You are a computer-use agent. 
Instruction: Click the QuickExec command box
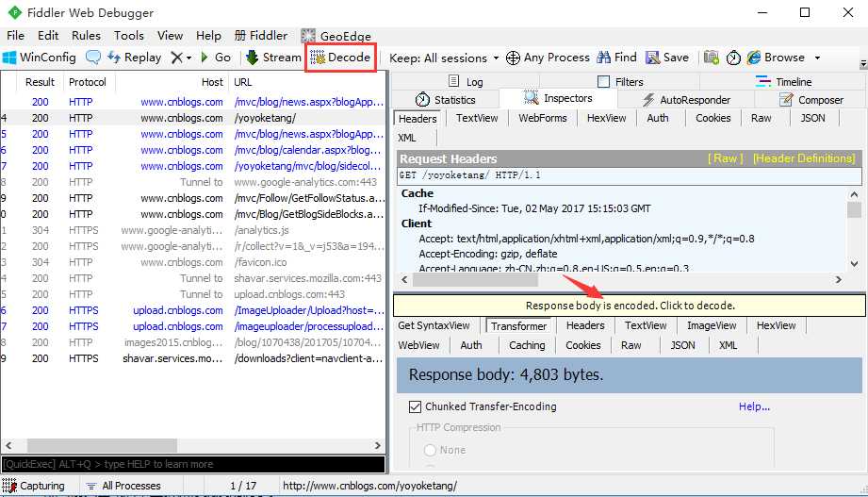193,464
